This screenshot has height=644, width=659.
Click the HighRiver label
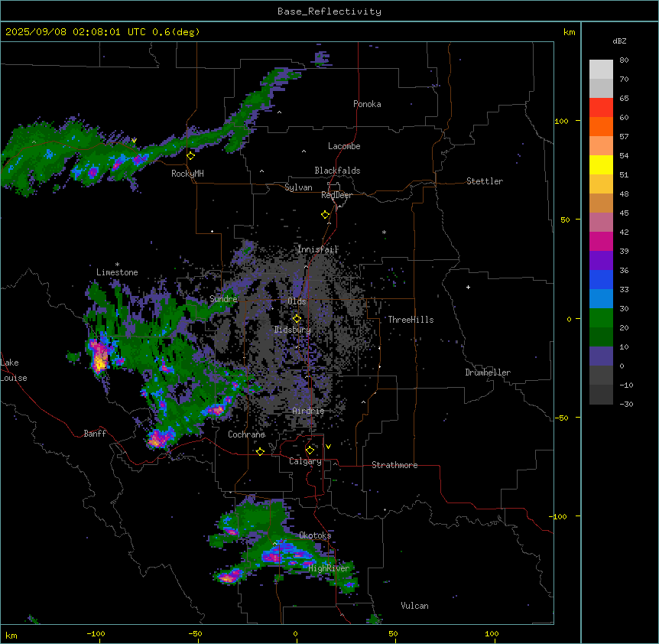329,568
